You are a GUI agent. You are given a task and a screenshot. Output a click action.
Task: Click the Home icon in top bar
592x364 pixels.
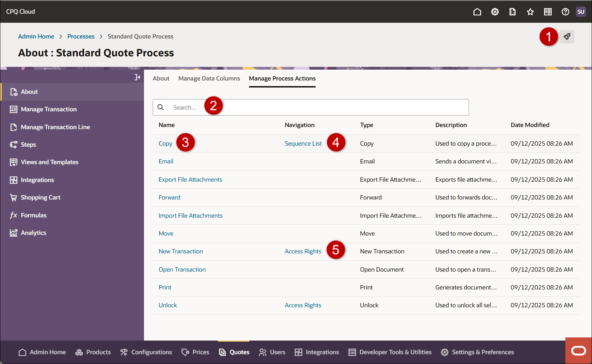tap(477, 12)
